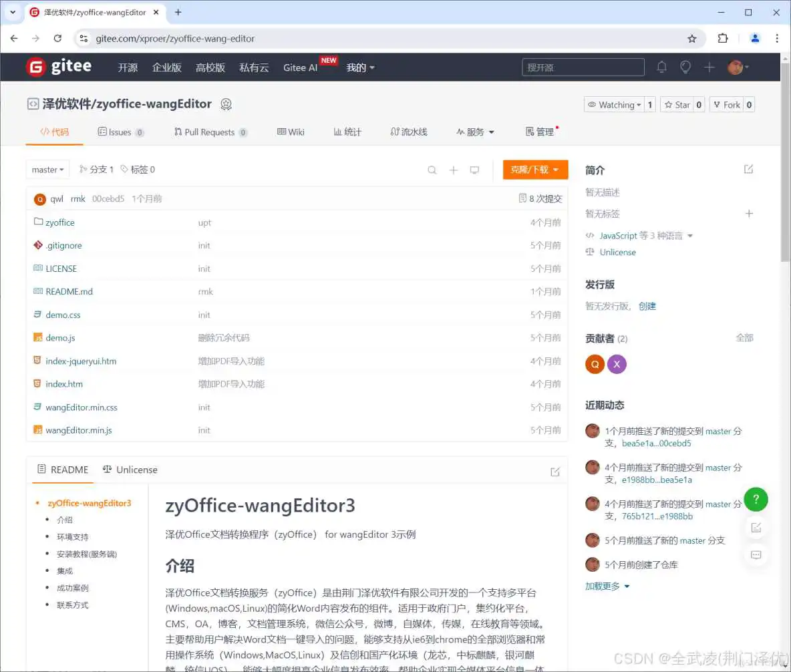Open the master branch dropdown

pyautogui.click(x=47, y=169)
